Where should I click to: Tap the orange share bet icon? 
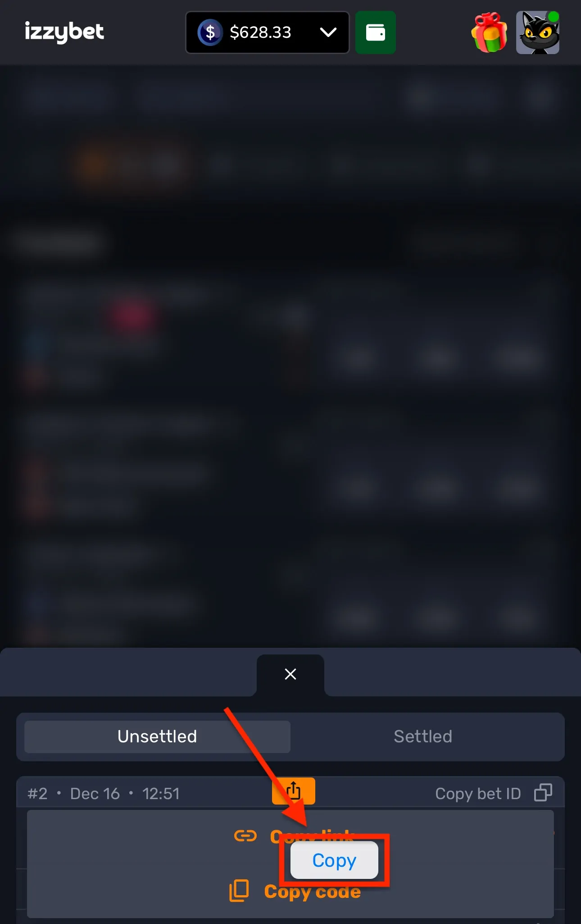[x=293, y=791]
